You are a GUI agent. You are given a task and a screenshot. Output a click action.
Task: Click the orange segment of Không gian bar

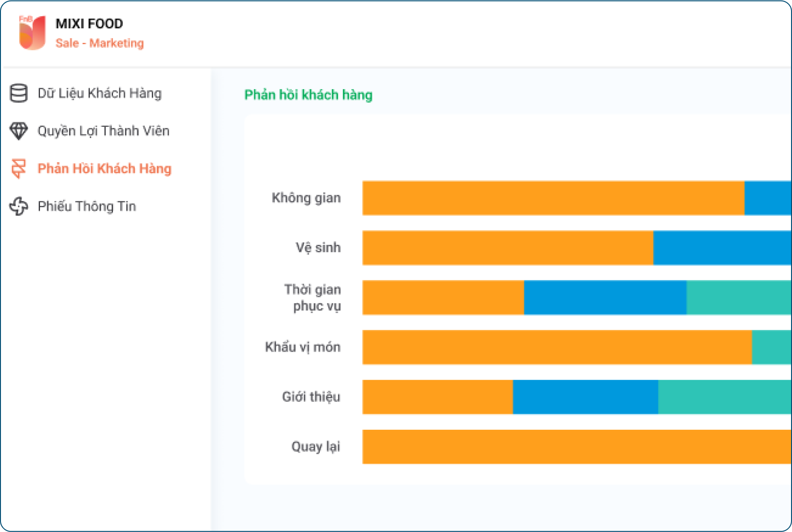(553, 197)
